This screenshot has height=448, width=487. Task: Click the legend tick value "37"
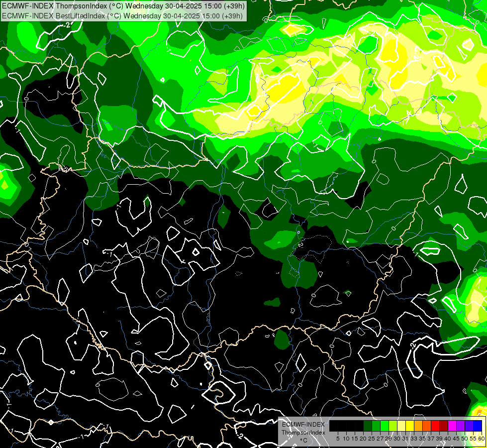[431, 439]
